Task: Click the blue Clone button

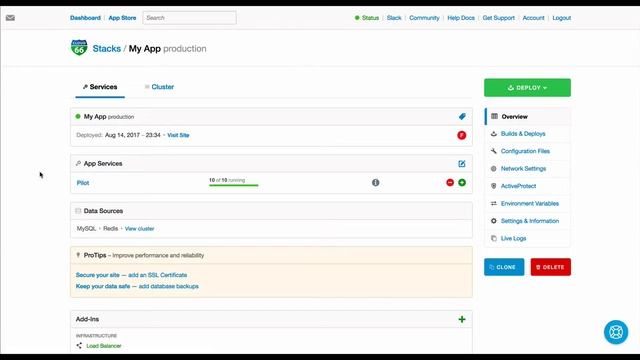Action: click(x=504, y=267)
